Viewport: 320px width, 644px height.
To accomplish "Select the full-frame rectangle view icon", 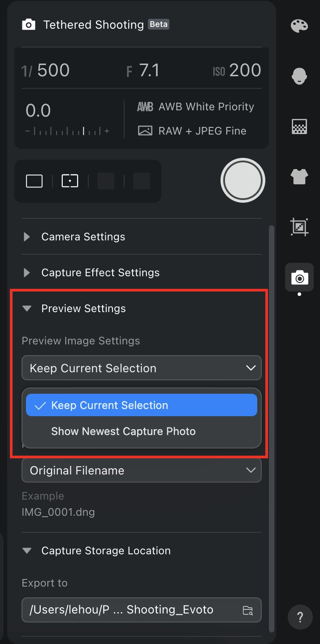I will click(35, 181).
